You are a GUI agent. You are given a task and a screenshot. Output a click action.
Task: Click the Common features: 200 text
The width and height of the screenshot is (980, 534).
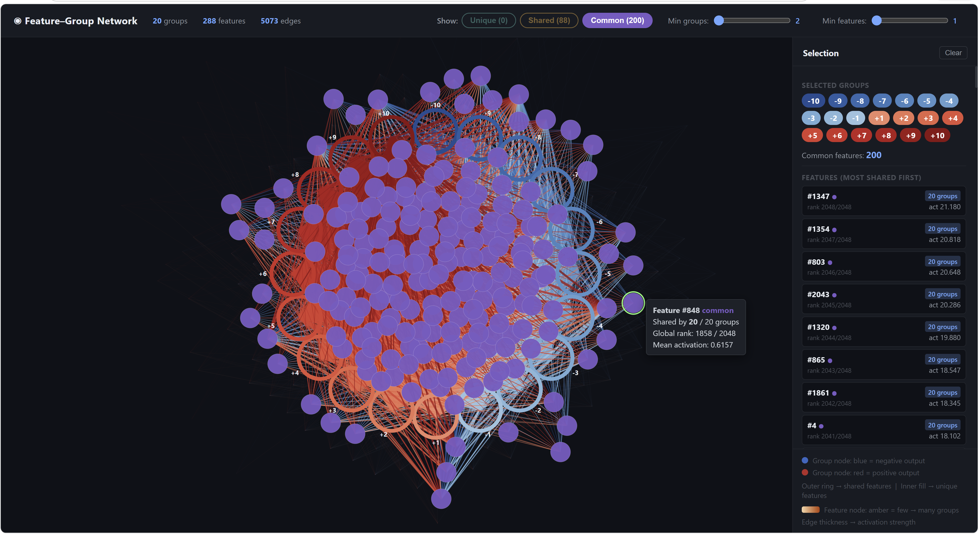pos(841,155)
